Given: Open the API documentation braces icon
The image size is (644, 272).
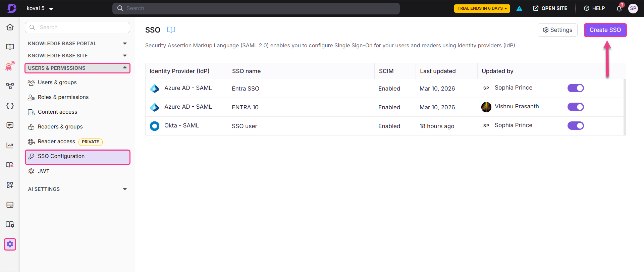Looking at the screenshot, I should point(10,106).
